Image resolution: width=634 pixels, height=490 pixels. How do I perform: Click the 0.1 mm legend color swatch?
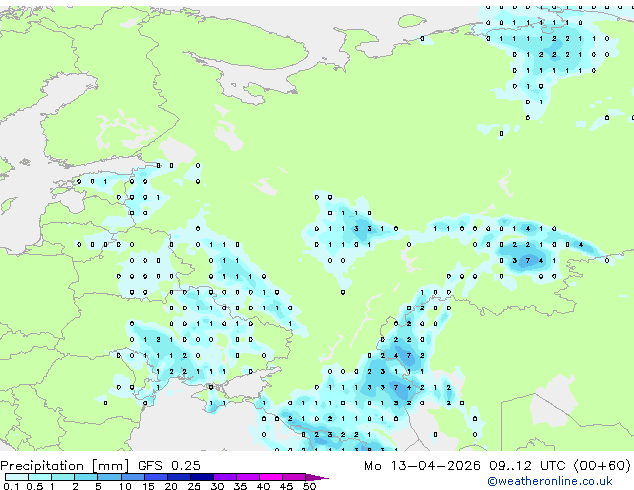coord(17,477)
